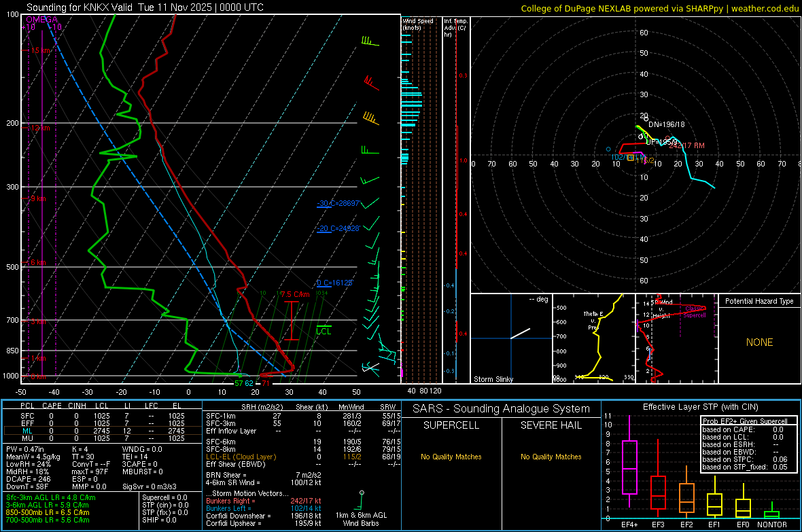Click the BRN Shear = 7 m2/s2 entry

264,475
